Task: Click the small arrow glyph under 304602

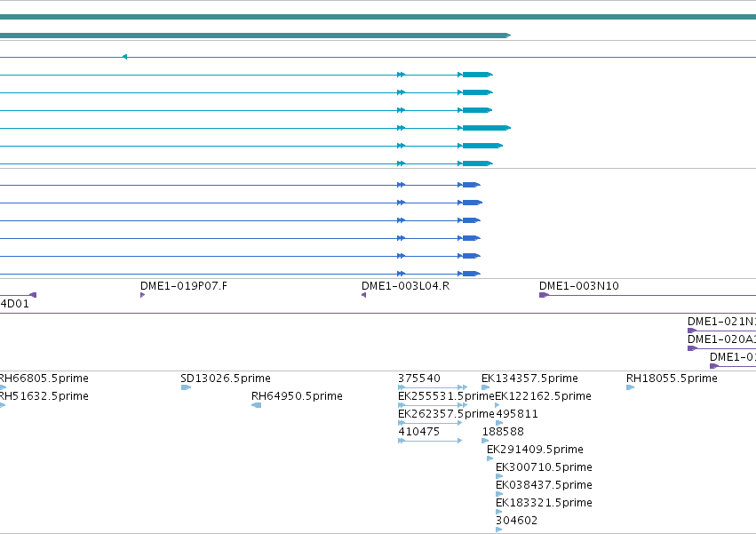Action: [499, 530]
